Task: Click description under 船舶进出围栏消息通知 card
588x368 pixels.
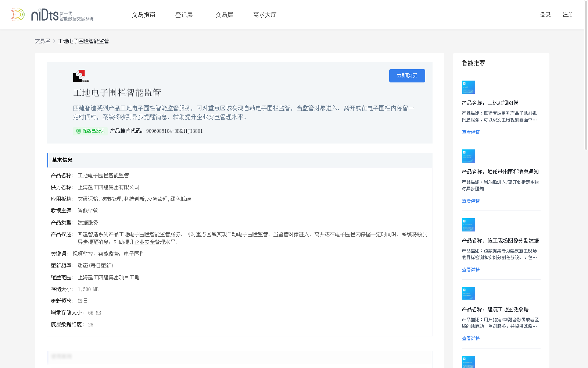Action: [x=500, y=185]
